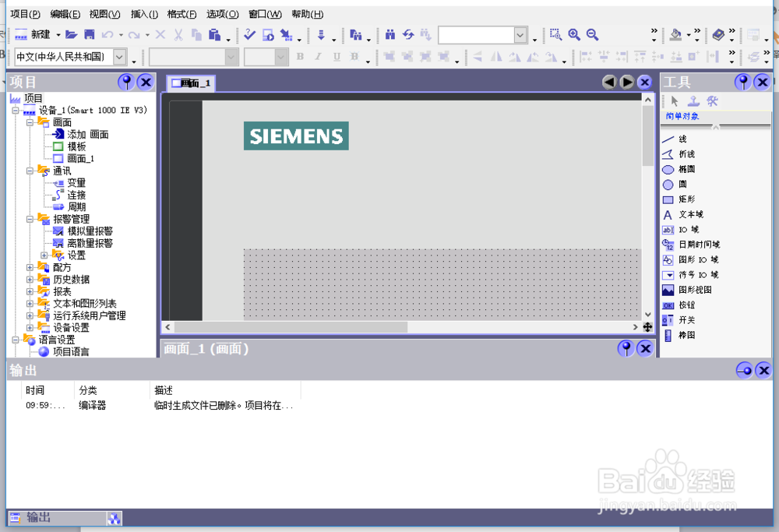Select 添加 画面 in project tree
The width and height of the screenshot is (779, 532).
88,135
